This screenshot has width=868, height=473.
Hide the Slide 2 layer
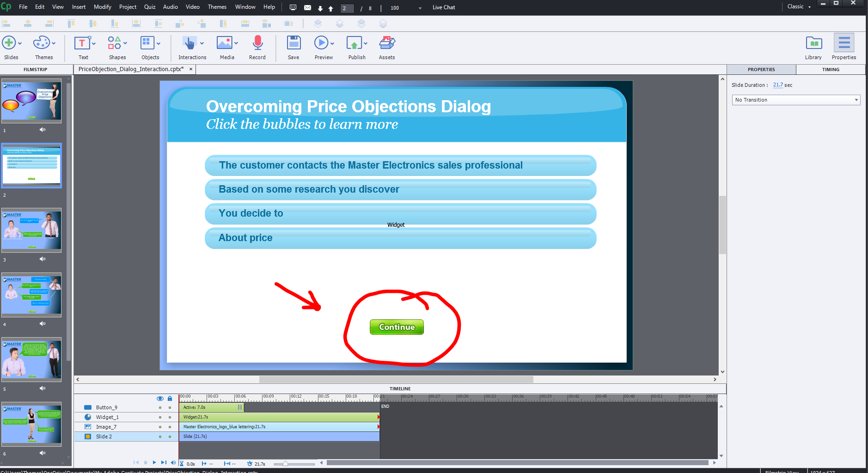160,437
